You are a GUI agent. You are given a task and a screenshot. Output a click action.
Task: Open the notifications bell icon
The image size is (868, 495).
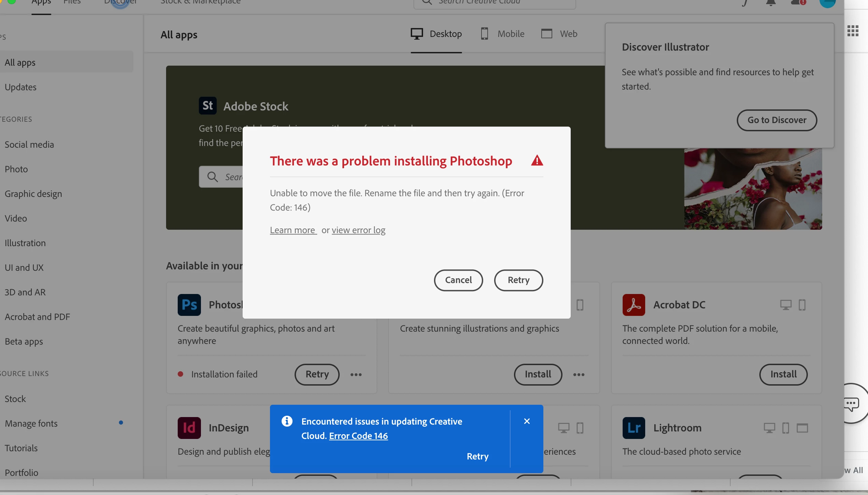771,3
